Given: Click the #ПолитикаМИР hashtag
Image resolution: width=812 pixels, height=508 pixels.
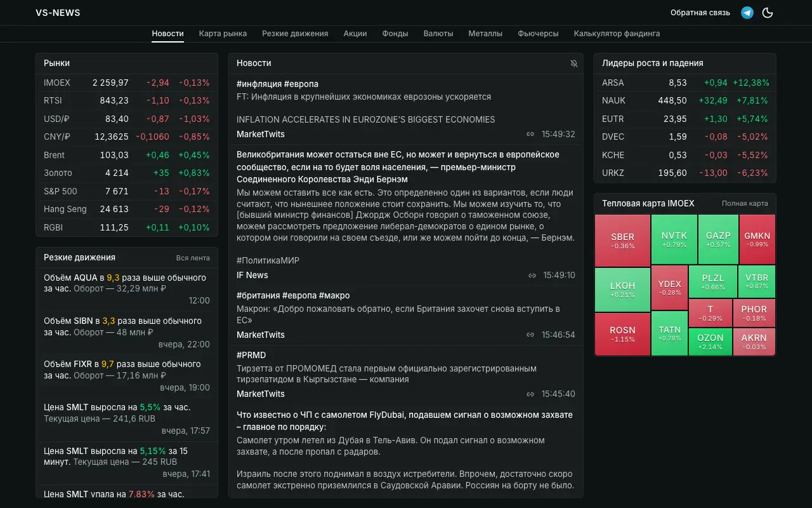Looking at the screenshot, I should click(x=268, y=260).
